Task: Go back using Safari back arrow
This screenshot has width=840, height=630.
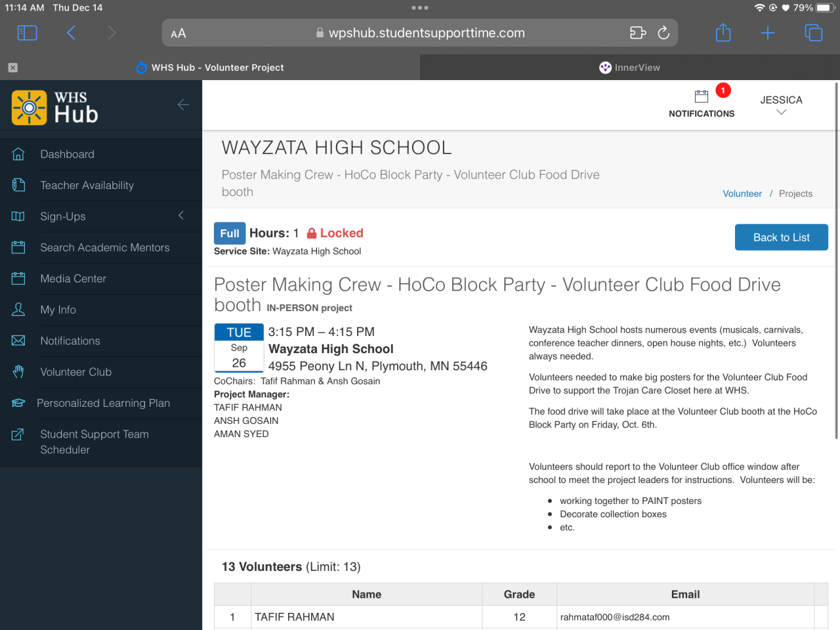Action: (x=71, y=33)
